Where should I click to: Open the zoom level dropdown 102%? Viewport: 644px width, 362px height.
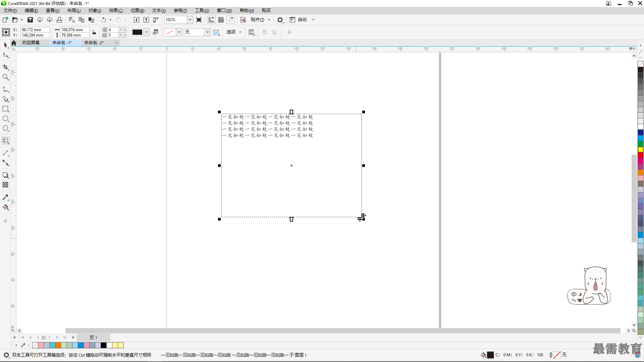[x=190, y=20]
